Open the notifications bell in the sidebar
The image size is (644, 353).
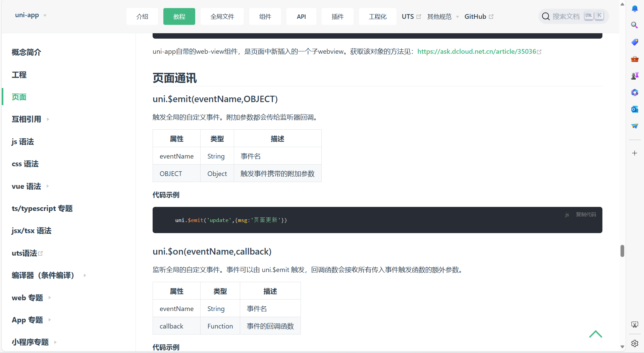pos(635,8)
